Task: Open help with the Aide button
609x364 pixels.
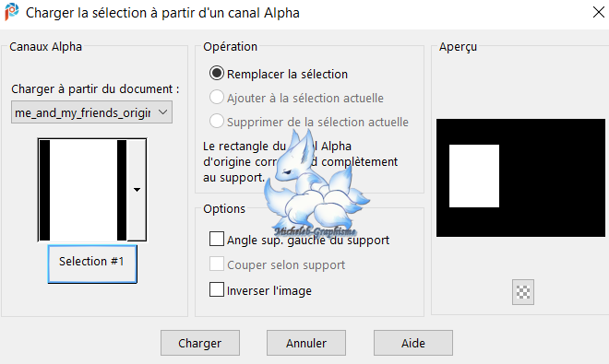Action: (413, 343)
